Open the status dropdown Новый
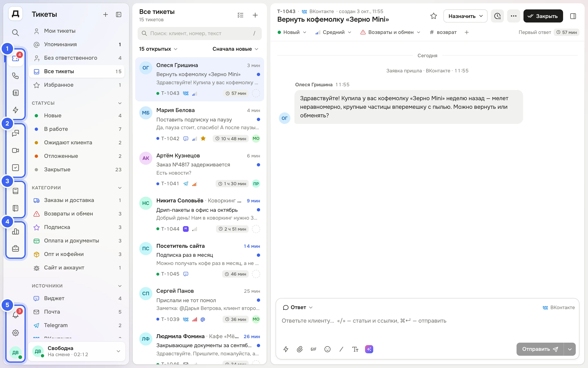This screenshot has height=368, width=588. [292, 32]
